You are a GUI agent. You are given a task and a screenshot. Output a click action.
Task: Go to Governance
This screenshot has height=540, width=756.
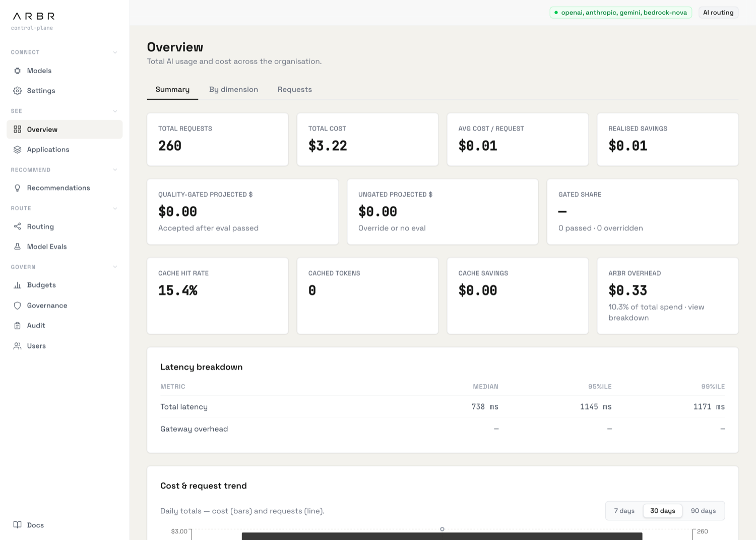point(65,306)
